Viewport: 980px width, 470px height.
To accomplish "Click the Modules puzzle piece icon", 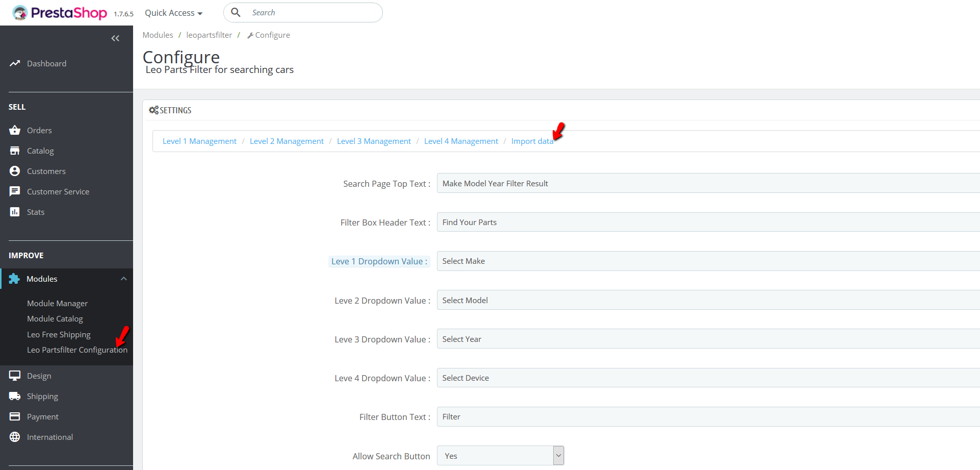I will point(14,279).
